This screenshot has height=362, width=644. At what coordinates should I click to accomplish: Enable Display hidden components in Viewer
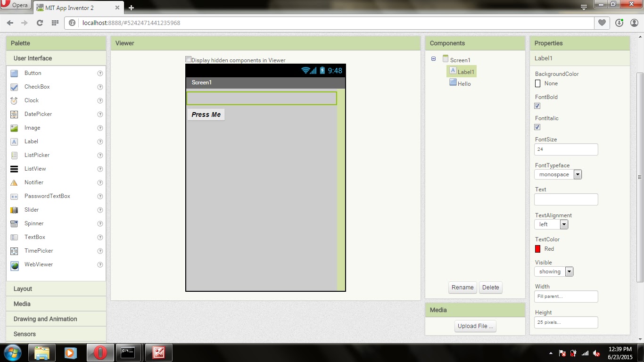[188, 59]
